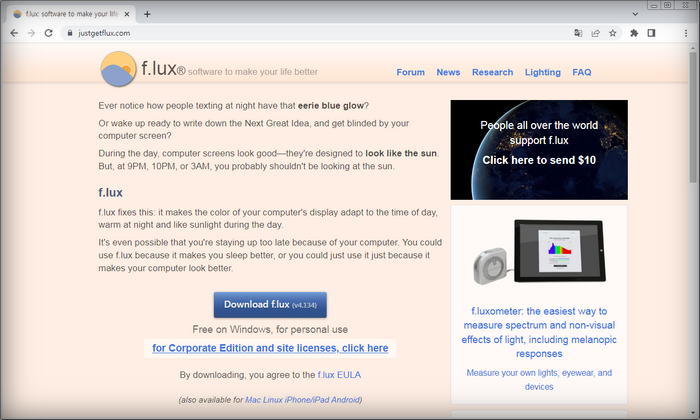Expand the tab search chevron
Image resolution: width=700 pixels, height=420 pixels.
(x=635, y=14)
